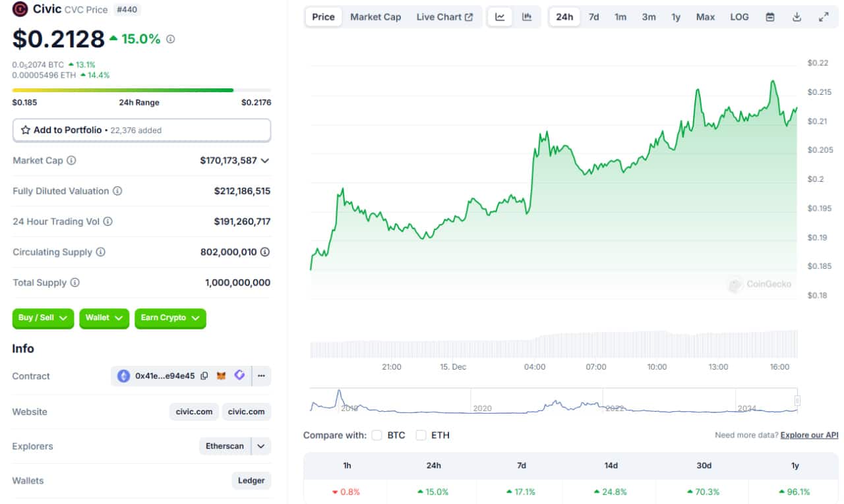Toggle LOG scale on the chart
The width and height of the screenshot is (844, 504).
[x=739, y=17]
